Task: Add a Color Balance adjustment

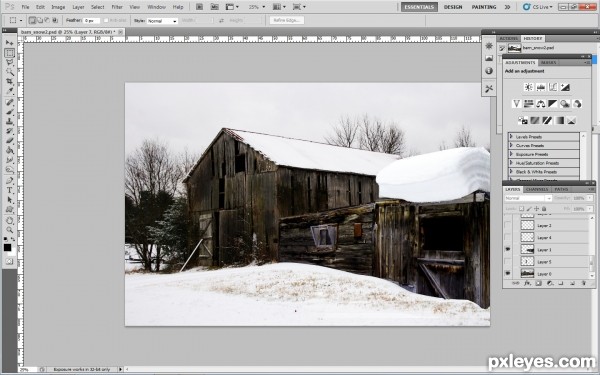Action: (541, 103)
